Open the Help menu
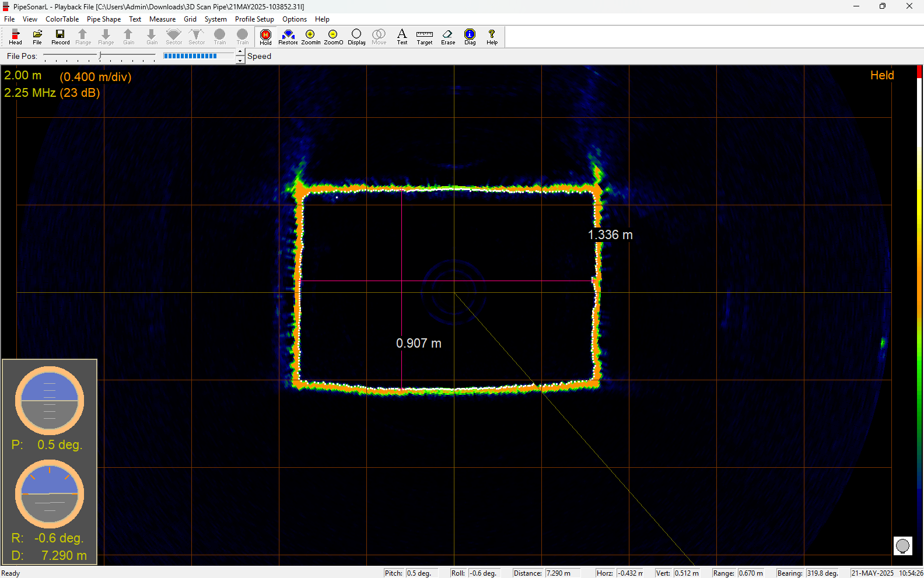 tap(322, 19)
